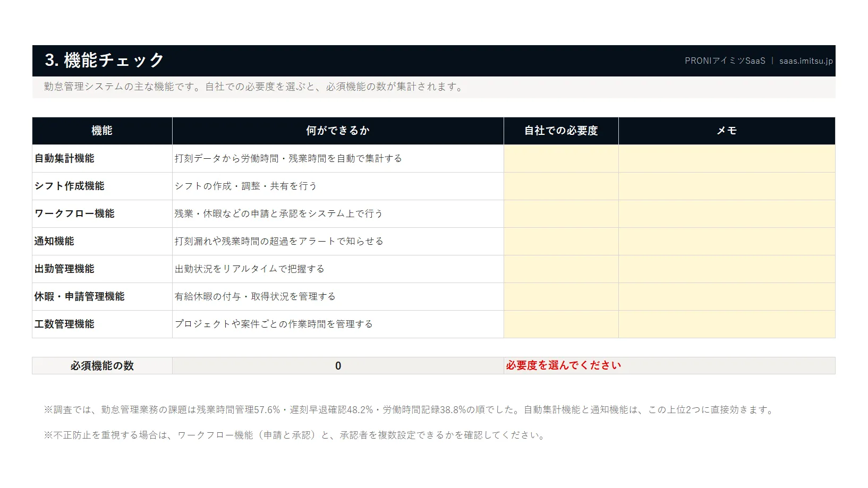Click the ワークフロー機能 row label
This screenshot has width=868, height=488.
point(74,213)
